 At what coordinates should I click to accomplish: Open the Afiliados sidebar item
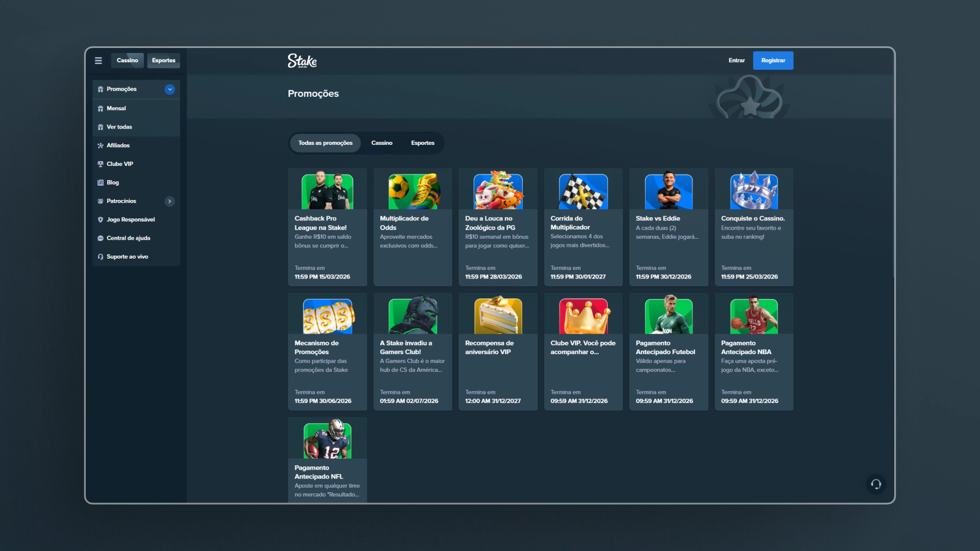(x=118, y=145)
